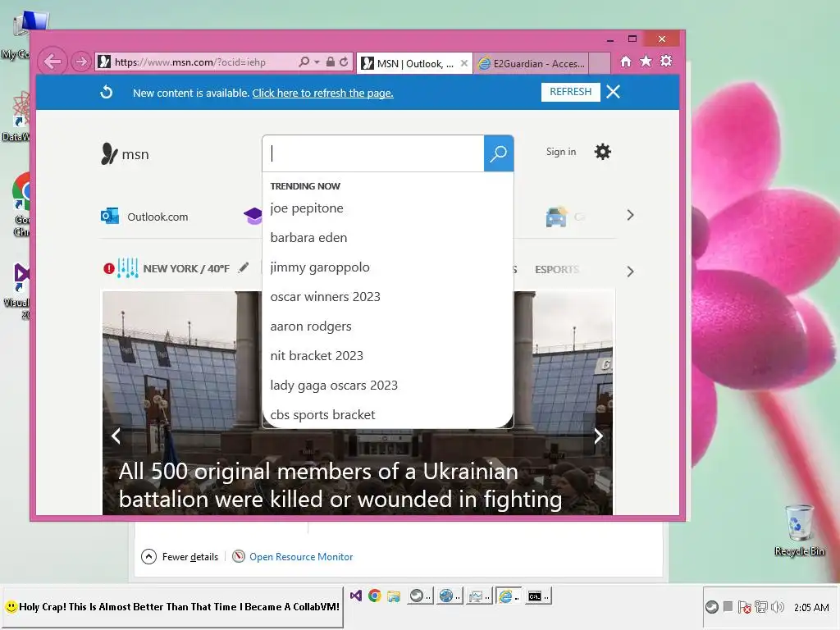840x630 pixels.
Task: Expand shortcuts row with right chevron
Action: [630, 216]
